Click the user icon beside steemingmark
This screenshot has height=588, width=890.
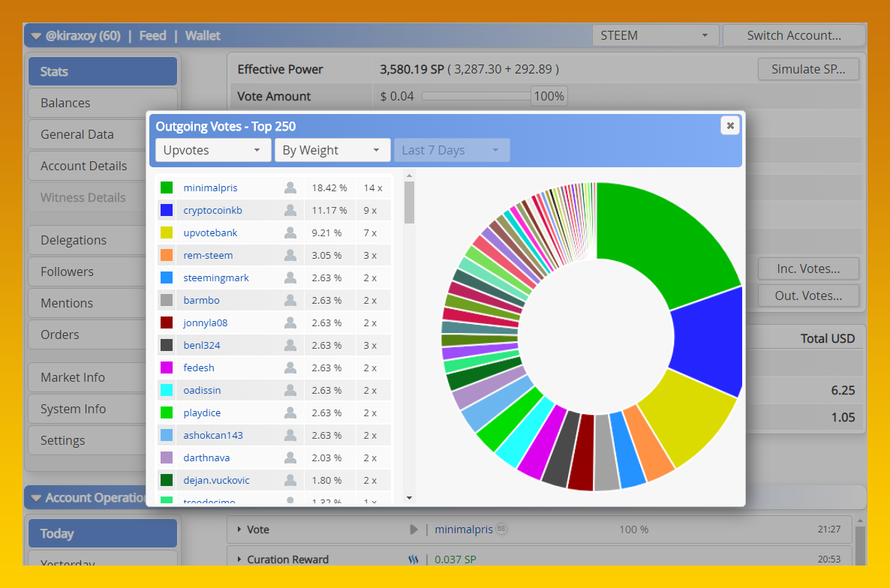click(290, 278)
